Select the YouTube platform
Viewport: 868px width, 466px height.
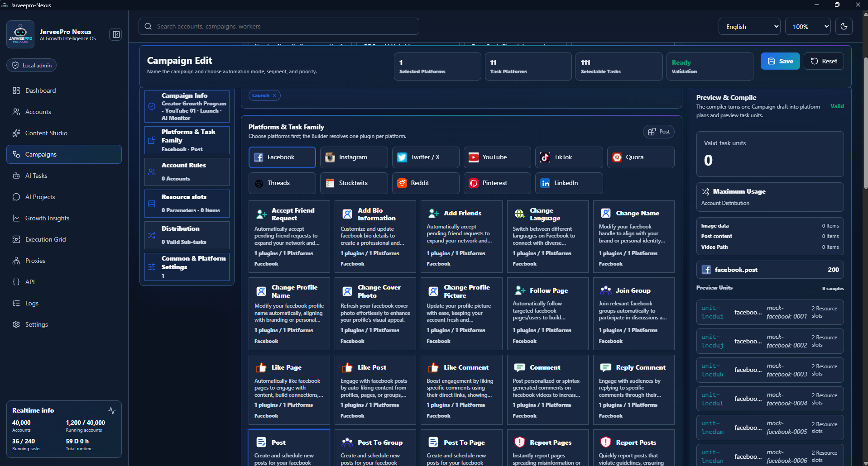pyautogui.click(x=497, y=157)
